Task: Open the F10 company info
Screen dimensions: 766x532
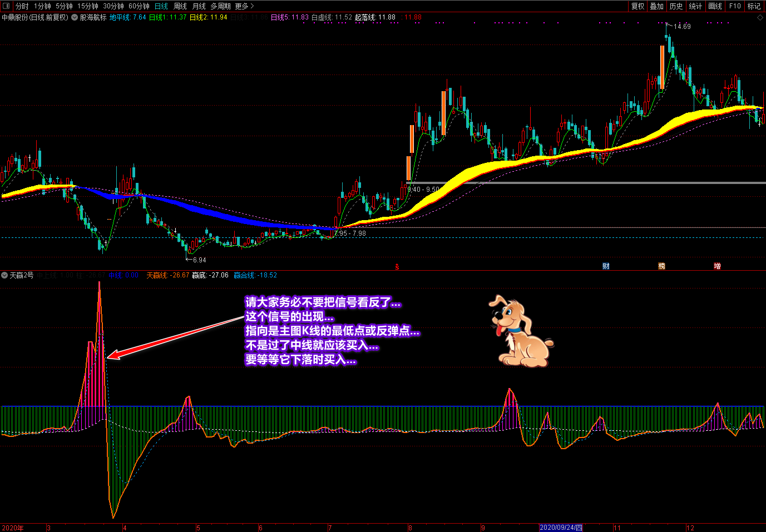Action: (735, 6)
